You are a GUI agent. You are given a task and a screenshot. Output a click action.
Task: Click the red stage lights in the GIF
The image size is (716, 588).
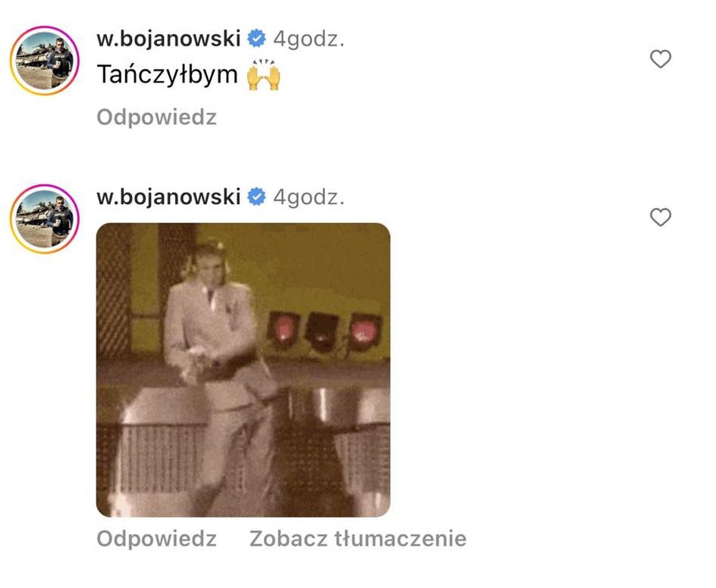[x=325, y=332]
